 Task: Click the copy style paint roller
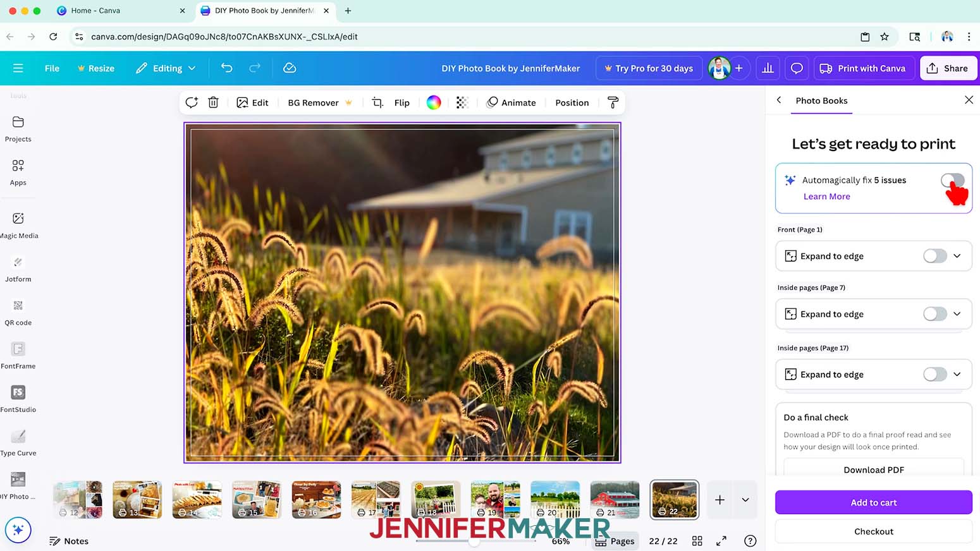pyautogui.click(x=613, y=102)
